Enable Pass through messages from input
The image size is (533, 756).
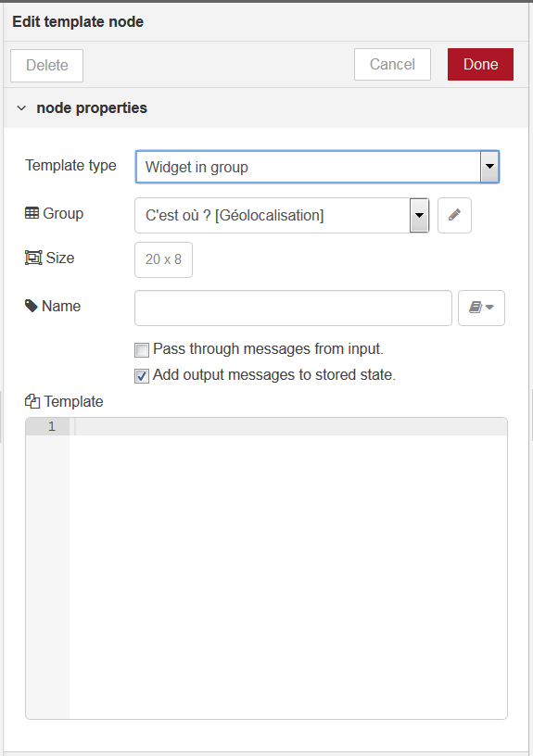click(x=141, y=350)
